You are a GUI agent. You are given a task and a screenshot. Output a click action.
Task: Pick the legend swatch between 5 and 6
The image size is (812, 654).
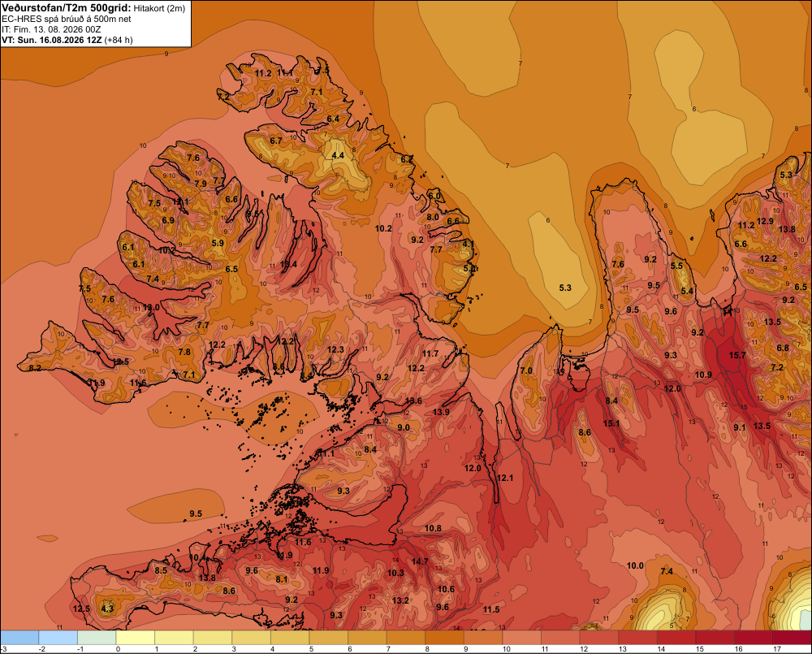click(x=329, y=638)
